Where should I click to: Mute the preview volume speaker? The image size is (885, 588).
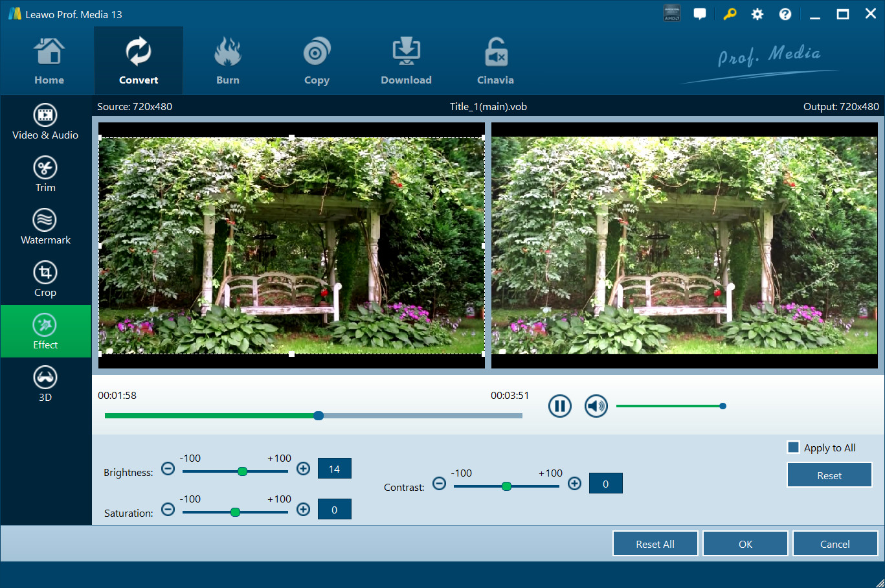click(x=596, y=406)
